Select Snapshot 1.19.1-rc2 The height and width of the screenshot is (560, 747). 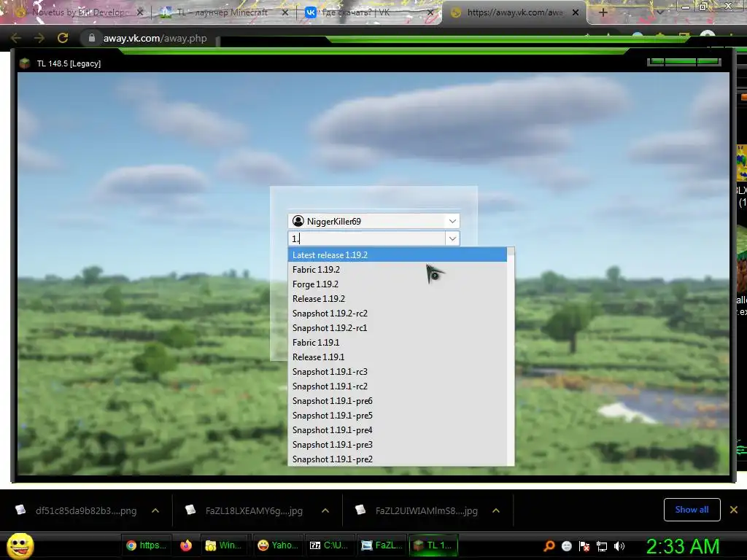[x=398, y=386]
